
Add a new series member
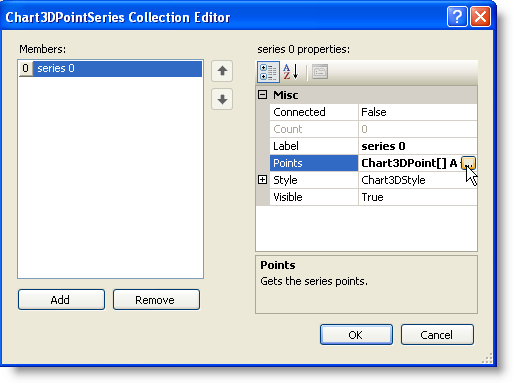(61, 300)
